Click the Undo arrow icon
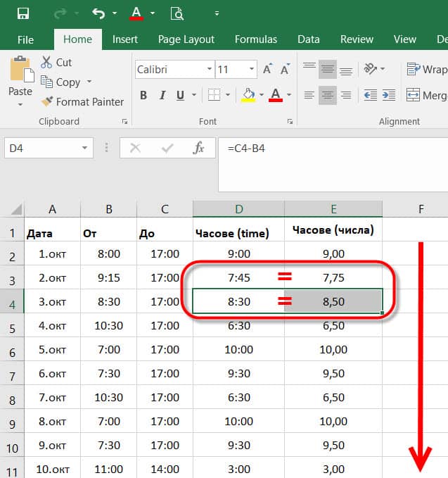The height and width of the screenshot is (478, 448). click(x=98, y=13)
